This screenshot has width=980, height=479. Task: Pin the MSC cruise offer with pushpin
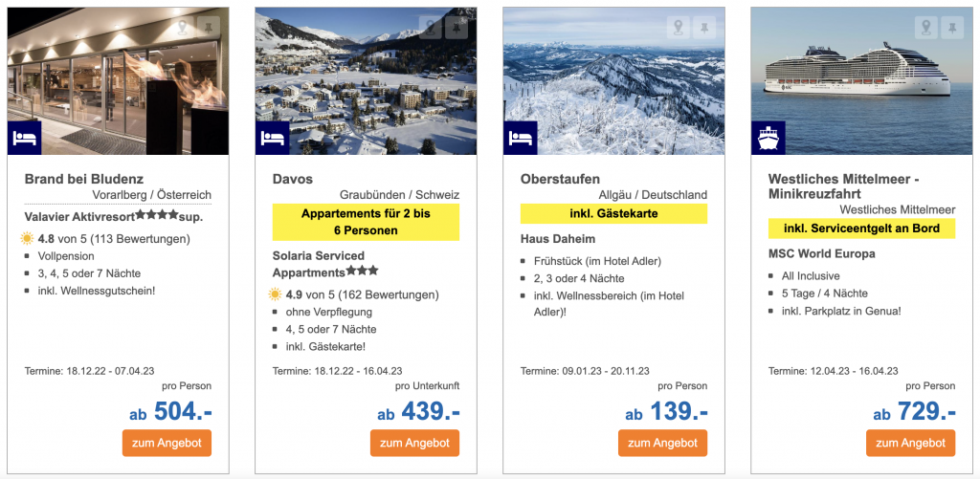tap(952, 28)
